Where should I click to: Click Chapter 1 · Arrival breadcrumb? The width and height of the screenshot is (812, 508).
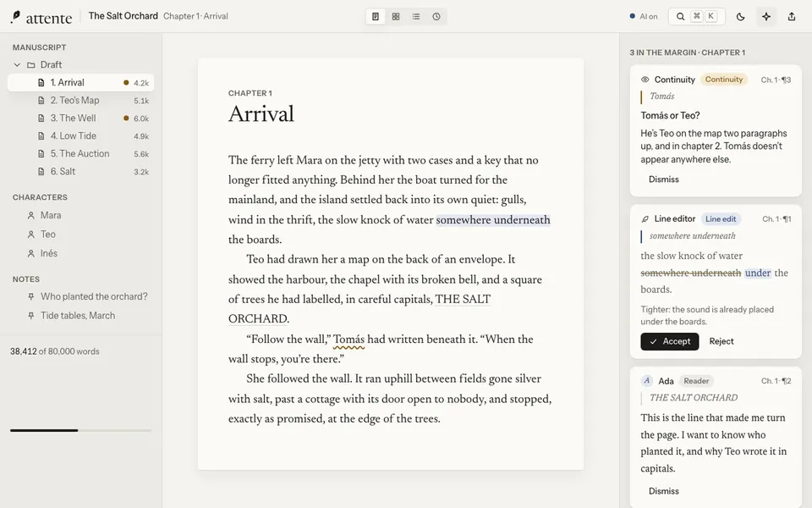click(195, 16)
